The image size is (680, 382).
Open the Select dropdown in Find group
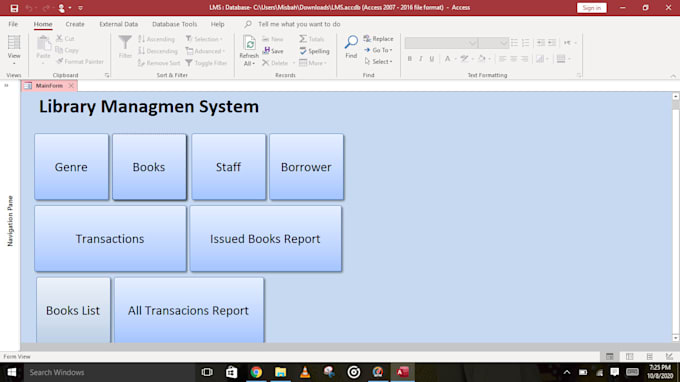(378, 62)
